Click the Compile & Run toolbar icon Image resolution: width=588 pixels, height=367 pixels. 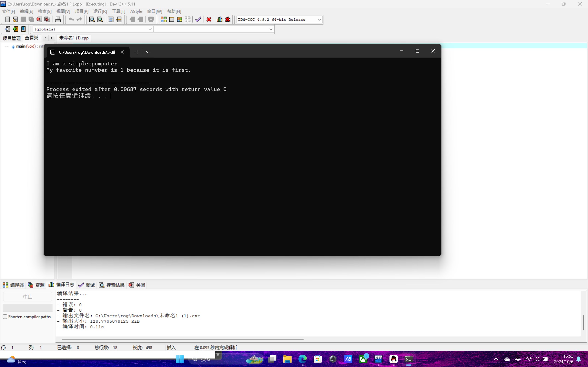179,20
